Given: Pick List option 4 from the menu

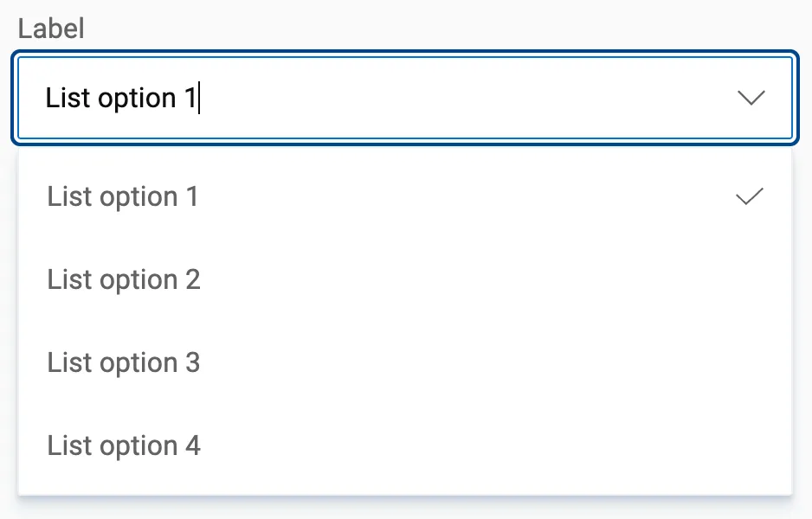Looking at the screenshot, I should click(x=124, y=446).
